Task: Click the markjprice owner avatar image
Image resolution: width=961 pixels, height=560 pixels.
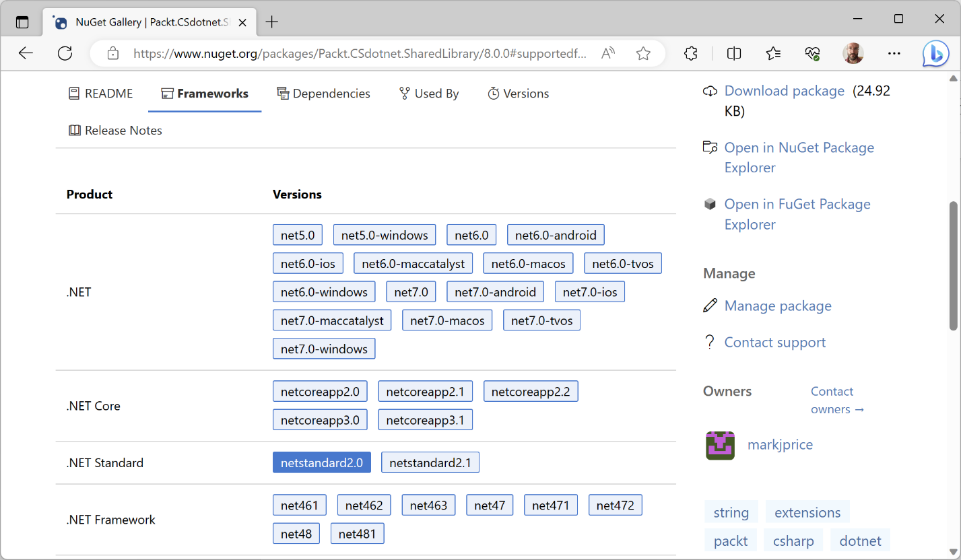Action: pos(720,446)
